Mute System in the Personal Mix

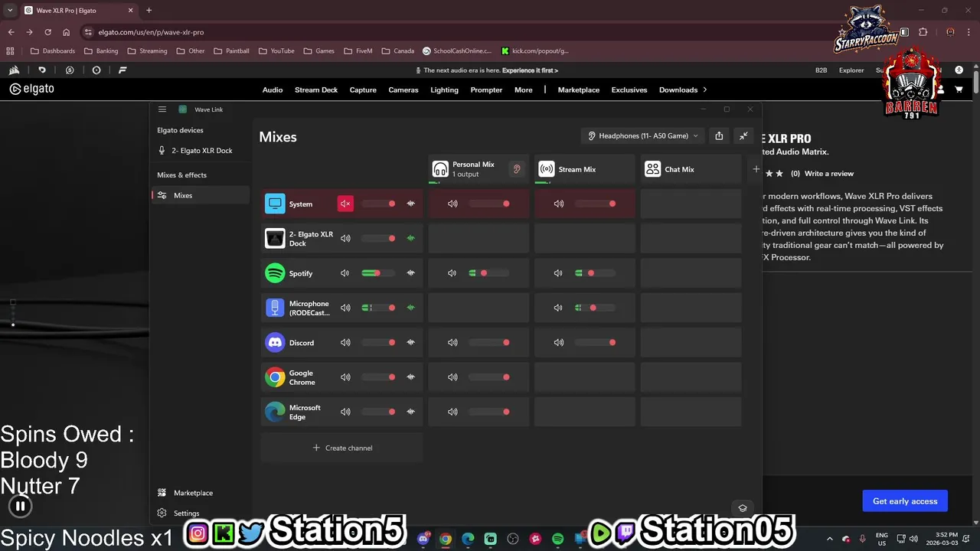click(452, 204)
